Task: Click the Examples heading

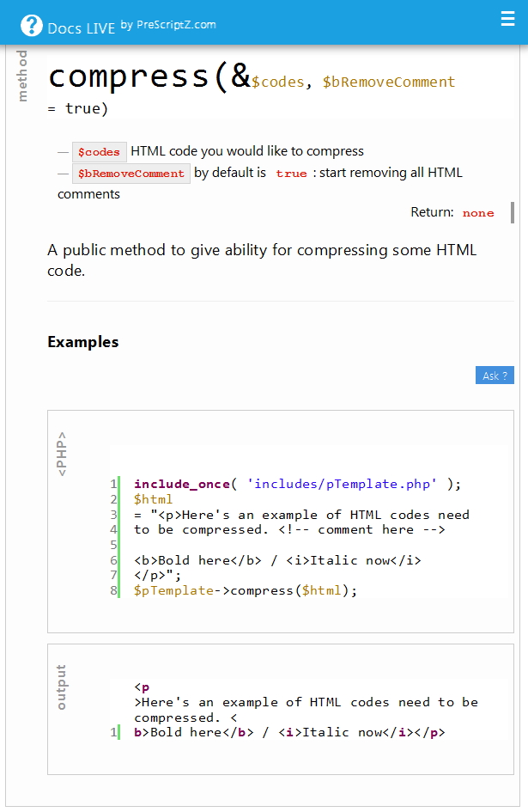Action: (83, 342)
